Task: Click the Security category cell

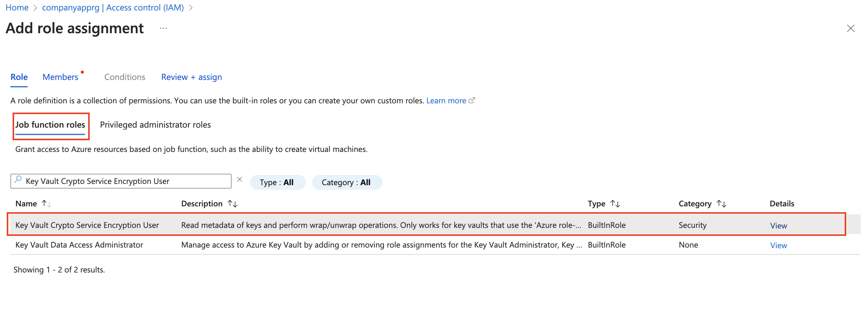Action: (x=692, y=225)
